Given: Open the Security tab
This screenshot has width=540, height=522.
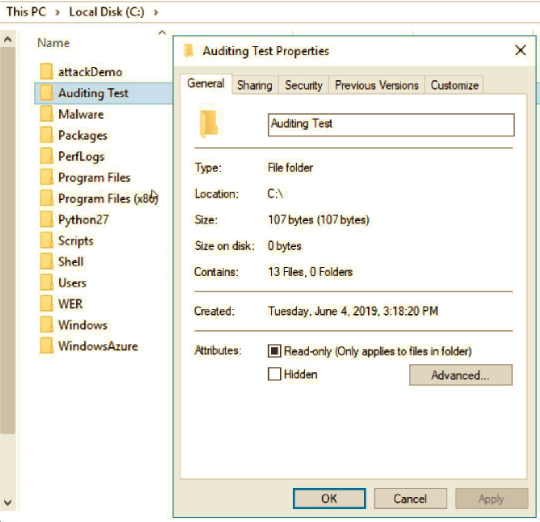Looking at the screenshot, I should tap(303, 85).
